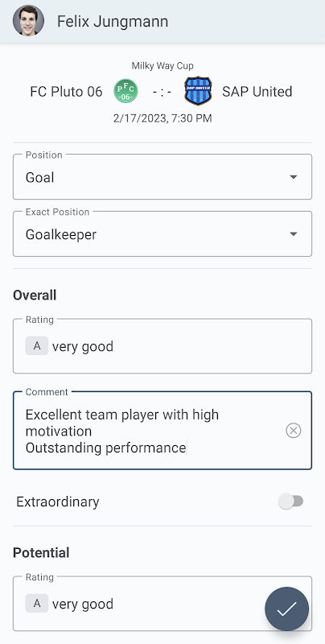Open the Position dropdown arrow
This screenshot has height=644, width=325.
coord(293,177)
